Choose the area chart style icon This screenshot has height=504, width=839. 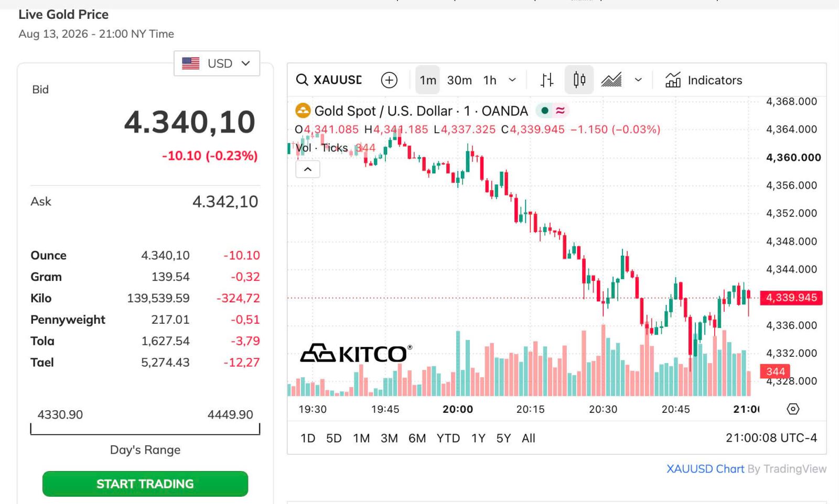611,80
